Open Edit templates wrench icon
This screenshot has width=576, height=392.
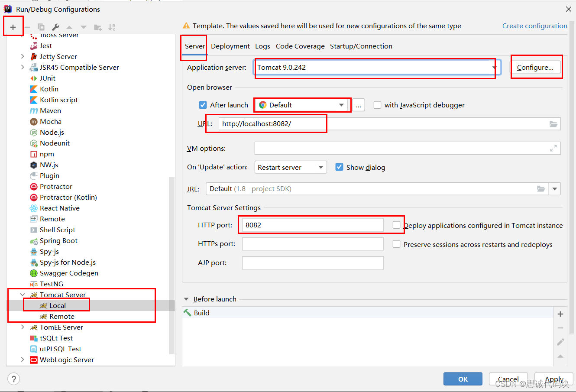pos(55,27)
